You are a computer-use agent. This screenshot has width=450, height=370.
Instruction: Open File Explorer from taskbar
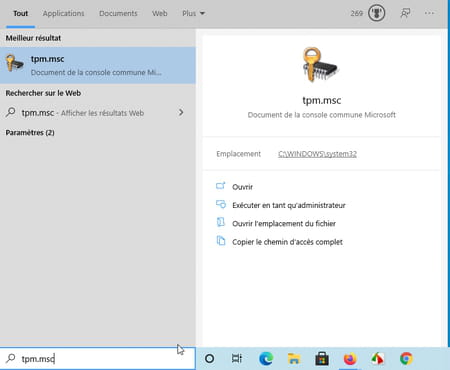click(x=294, y=359)
